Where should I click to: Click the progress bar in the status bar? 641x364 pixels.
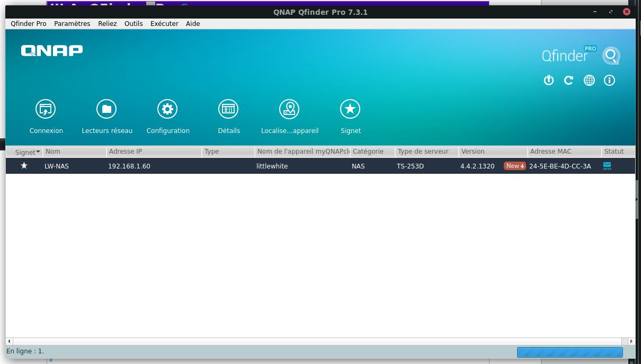tap(569, 352)
